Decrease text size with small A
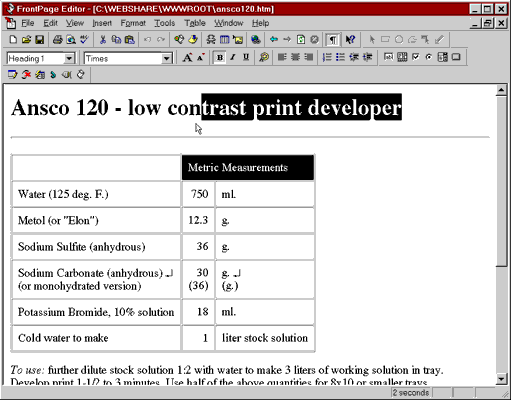Viewport: 511px width, 400px height. point(200,58)
